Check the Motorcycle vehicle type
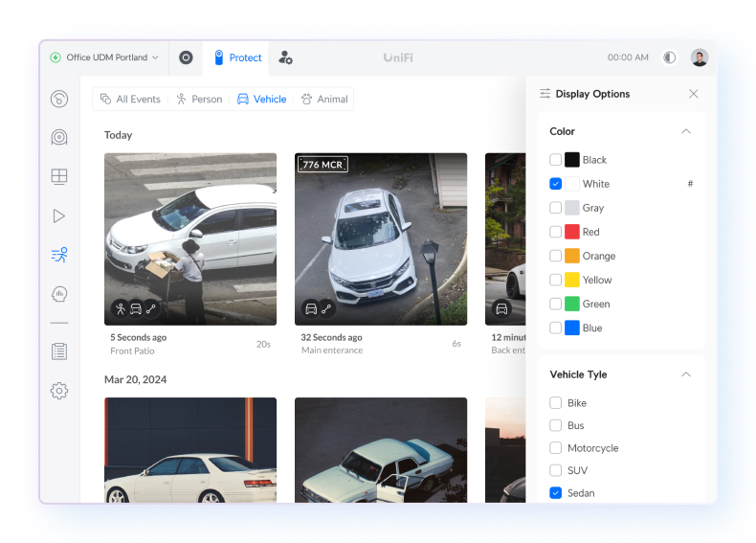 click(555, 448)
